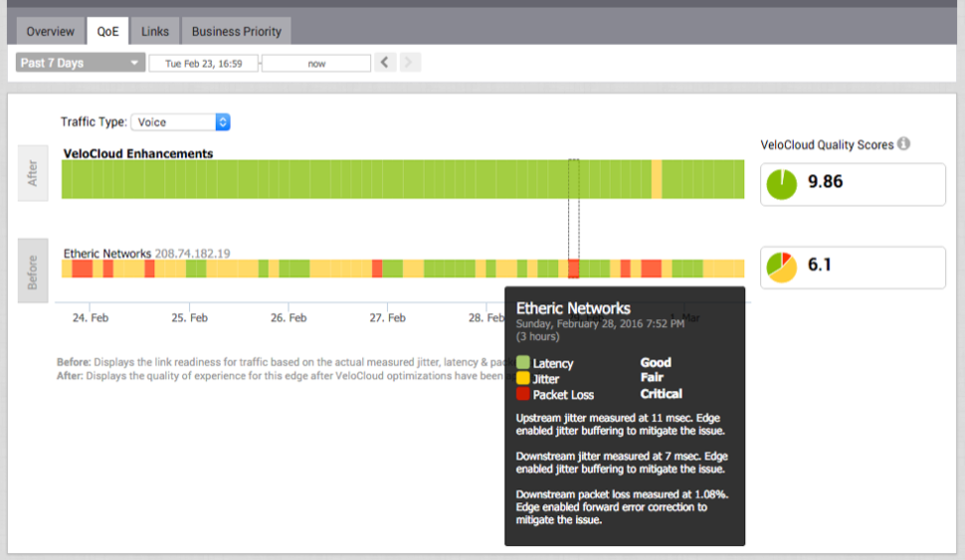Click the Before side label
This screenshot has width=965, height=560.
point(33,271)
